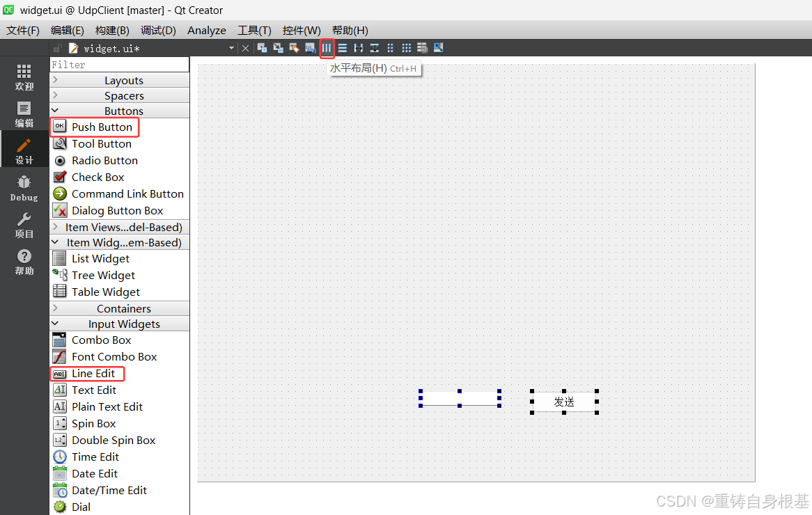
Task: Expand the Item Views (Model-Based) category
Action: click(120, 227)
